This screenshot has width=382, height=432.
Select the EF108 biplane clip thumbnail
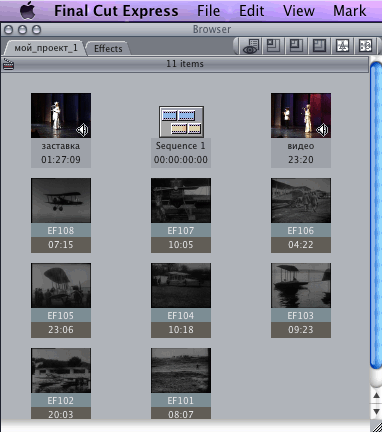pos(61,200)
